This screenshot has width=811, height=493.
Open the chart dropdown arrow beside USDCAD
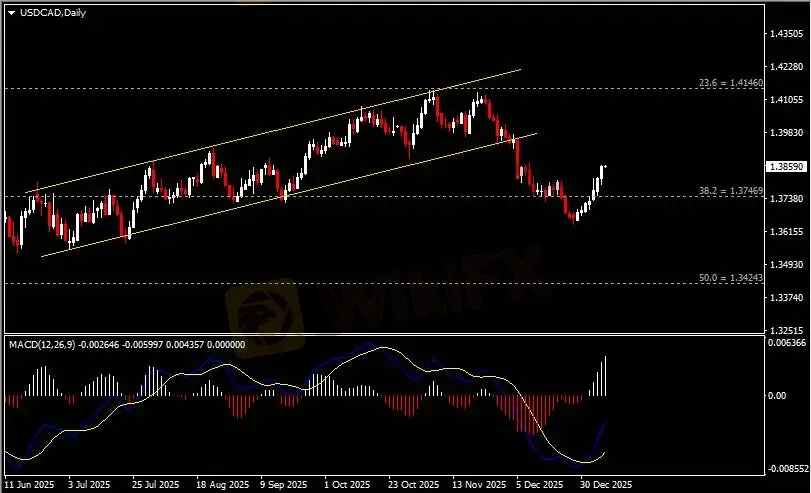click(x=11, y=11)
